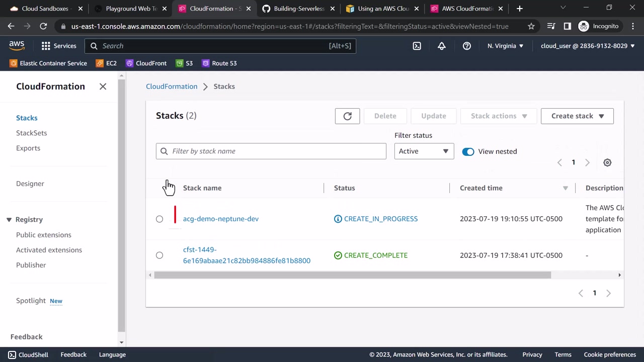Focus the Filter by stack name field

(271, 151)
